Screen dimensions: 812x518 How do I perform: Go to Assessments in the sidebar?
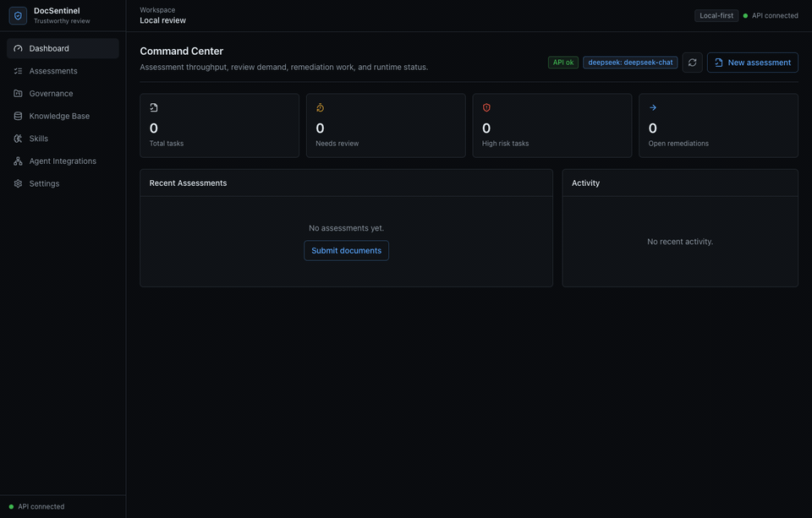63,71
